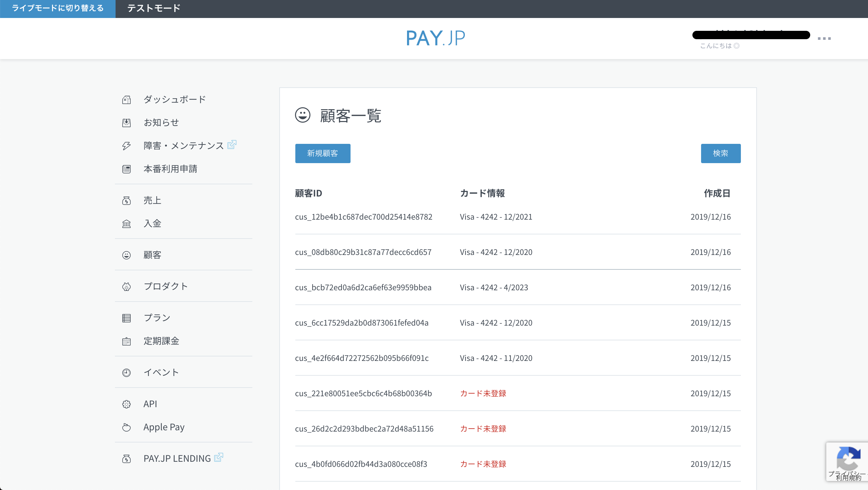Click the 定期課金 calendar icon
The width and height of the screenshot is (868, 490).
(x=126, y=341)
